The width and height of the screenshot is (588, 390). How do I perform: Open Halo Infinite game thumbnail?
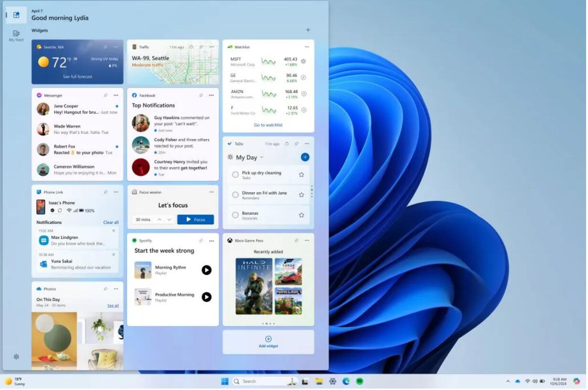255,287
